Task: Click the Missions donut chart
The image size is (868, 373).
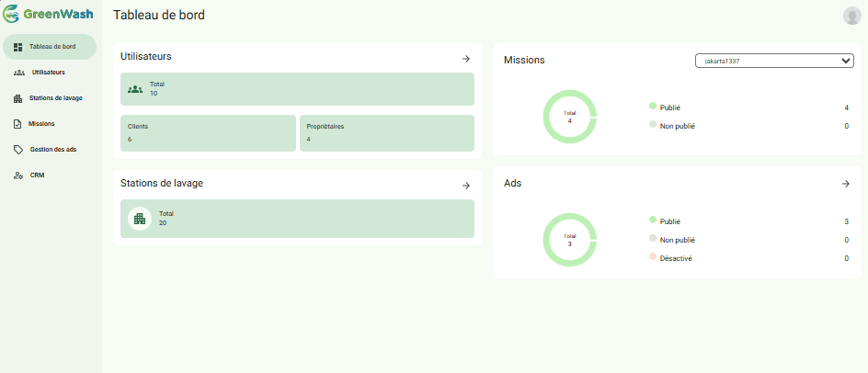Action: click(570, 117)
